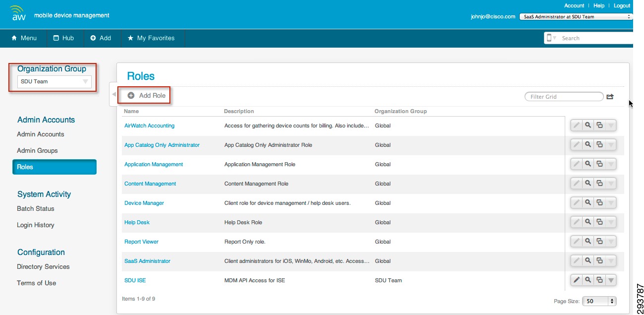
Task: Open Batch Status
Action: click(x=36, y=209)
